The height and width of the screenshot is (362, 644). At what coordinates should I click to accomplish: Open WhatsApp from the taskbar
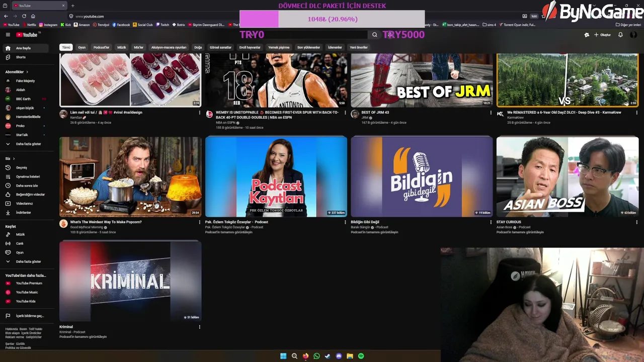click(x=316, y=356)
